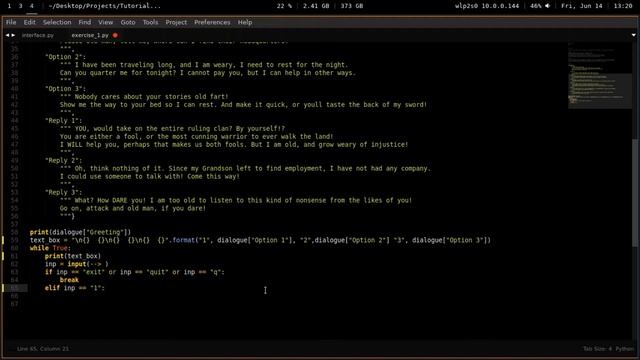Change the Python syntax selector
This screenshot has height=360, width=640.
(x=624, y=349)
